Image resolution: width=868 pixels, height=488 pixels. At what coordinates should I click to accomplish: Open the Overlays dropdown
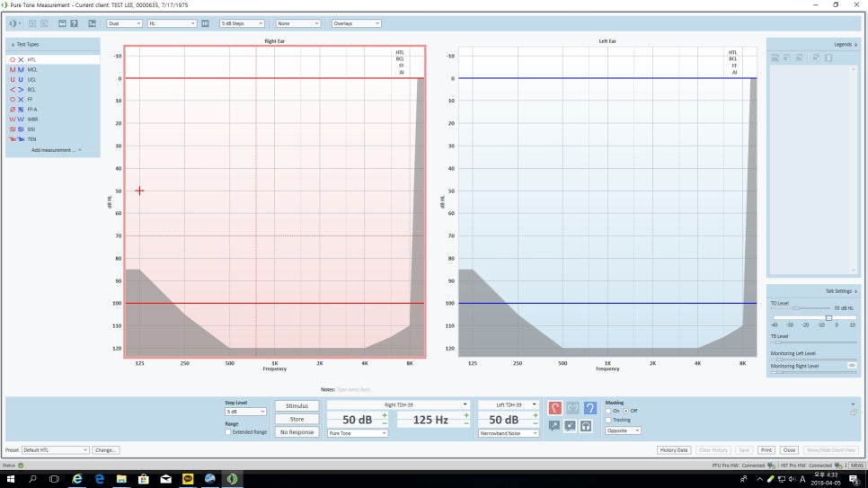click(356, 23)
